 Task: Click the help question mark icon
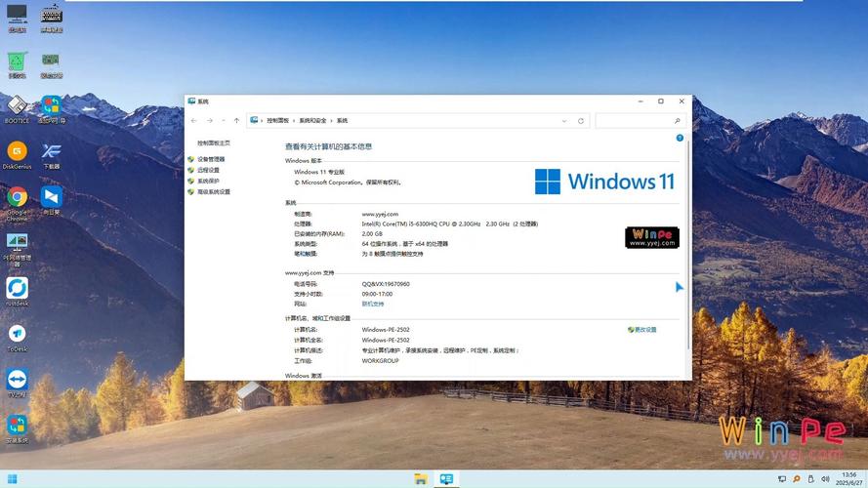tap(680, 138)
